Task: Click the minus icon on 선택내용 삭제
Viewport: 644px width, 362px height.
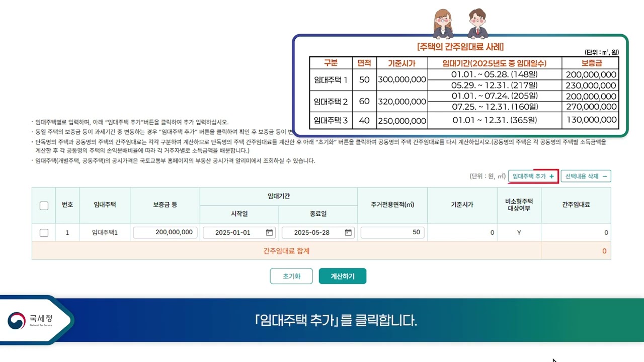Action: tap(604, 176)
